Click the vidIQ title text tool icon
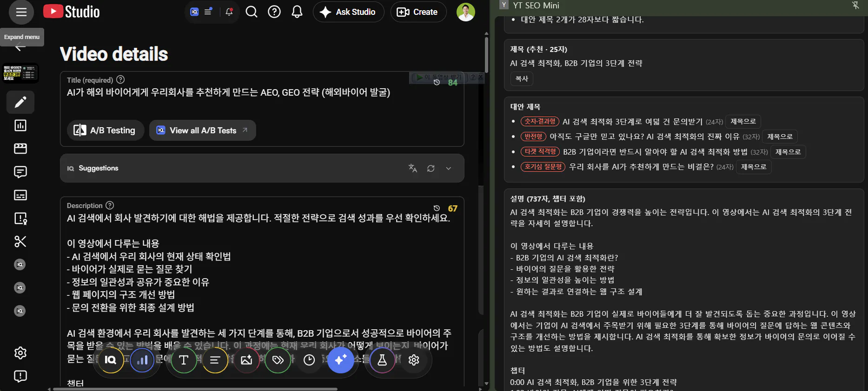 coord(184,360)
